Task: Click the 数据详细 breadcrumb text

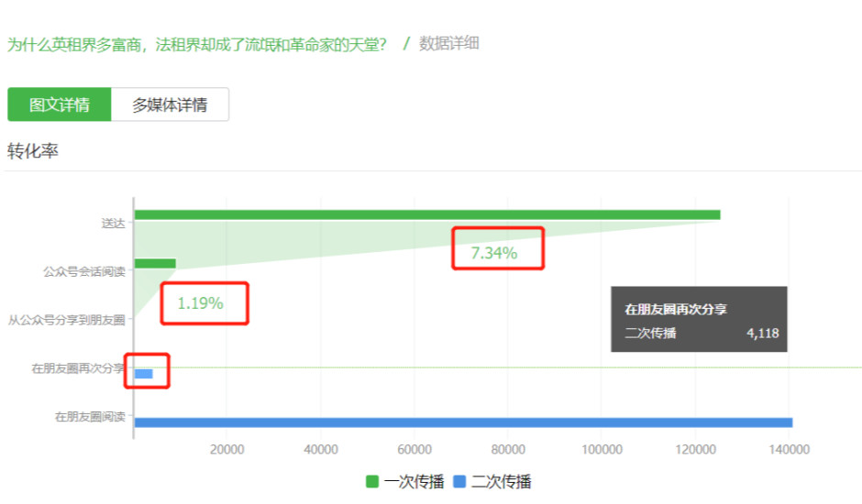Action: [x=449, y=43]
